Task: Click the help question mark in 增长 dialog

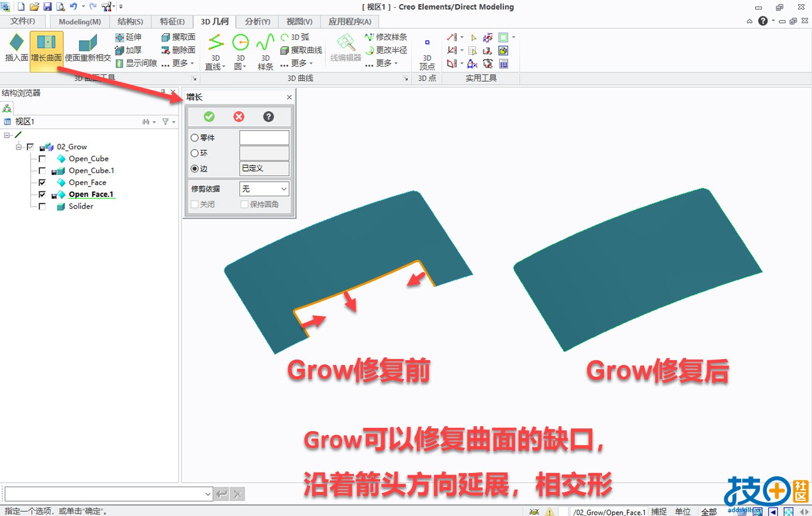Action: point(269,117)
